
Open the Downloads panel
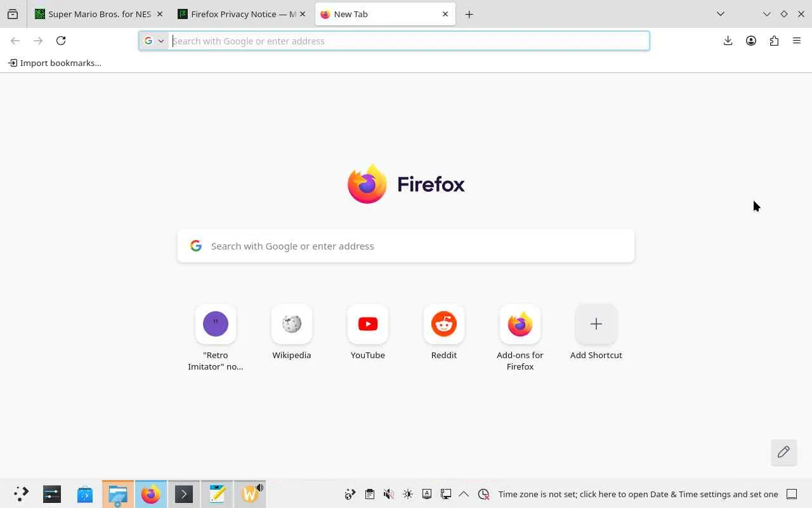coord(728,41)
